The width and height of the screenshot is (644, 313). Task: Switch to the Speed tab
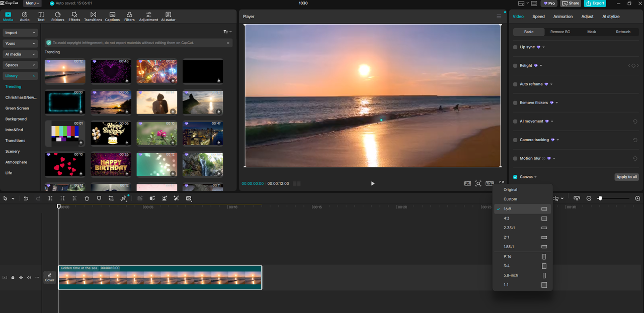[538, 16]
